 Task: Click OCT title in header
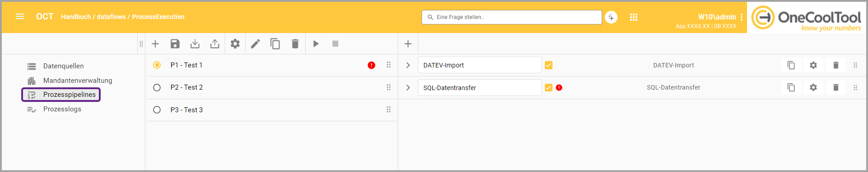(x=45, y=17)
